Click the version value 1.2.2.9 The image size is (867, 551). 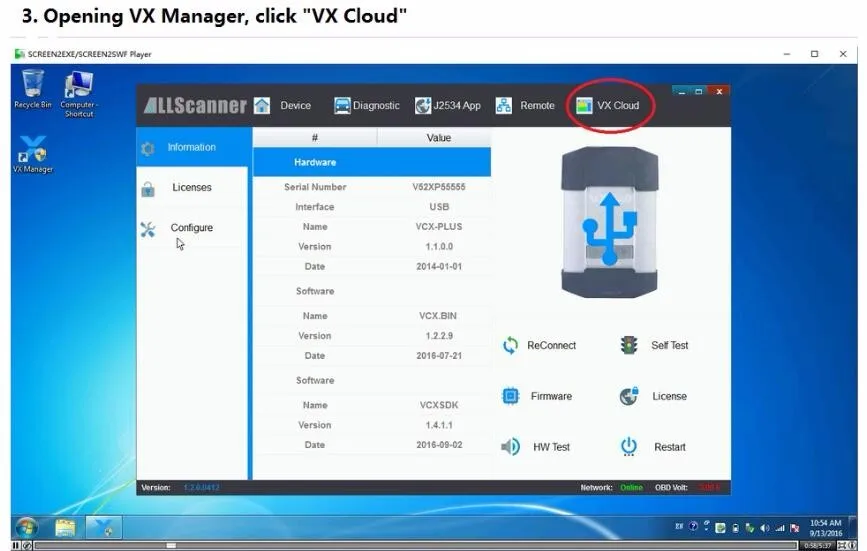439,336
